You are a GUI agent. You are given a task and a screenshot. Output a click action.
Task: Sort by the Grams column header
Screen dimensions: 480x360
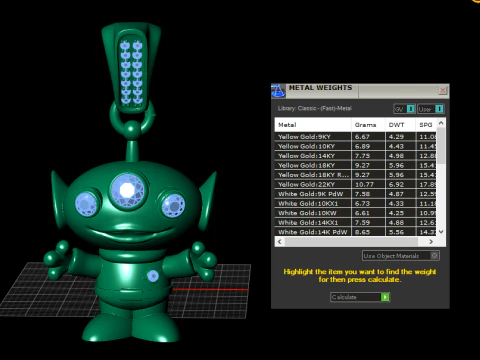pos(368,125)
